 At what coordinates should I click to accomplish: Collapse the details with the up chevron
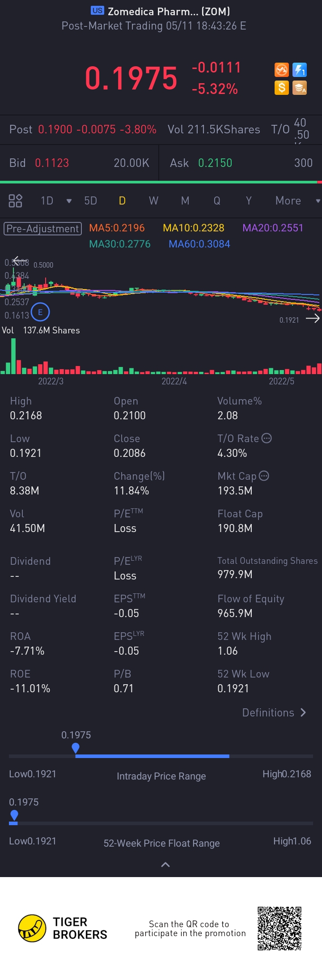coord(165,865)
